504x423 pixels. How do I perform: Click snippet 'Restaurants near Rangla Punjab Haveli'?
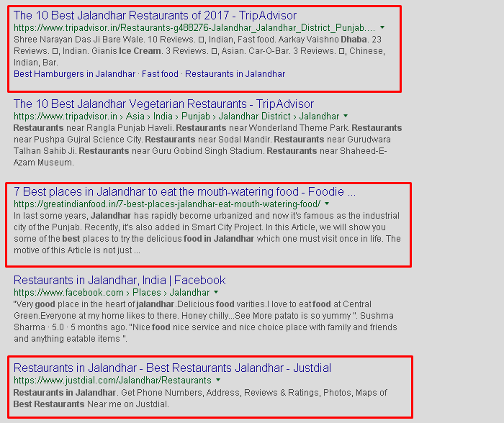pyautogui.click(x=93, y=128)
